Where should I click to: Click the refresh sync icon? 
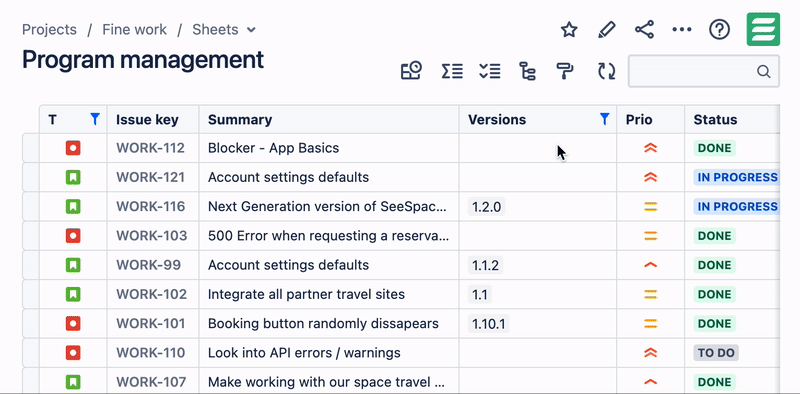tap(607, 71)
